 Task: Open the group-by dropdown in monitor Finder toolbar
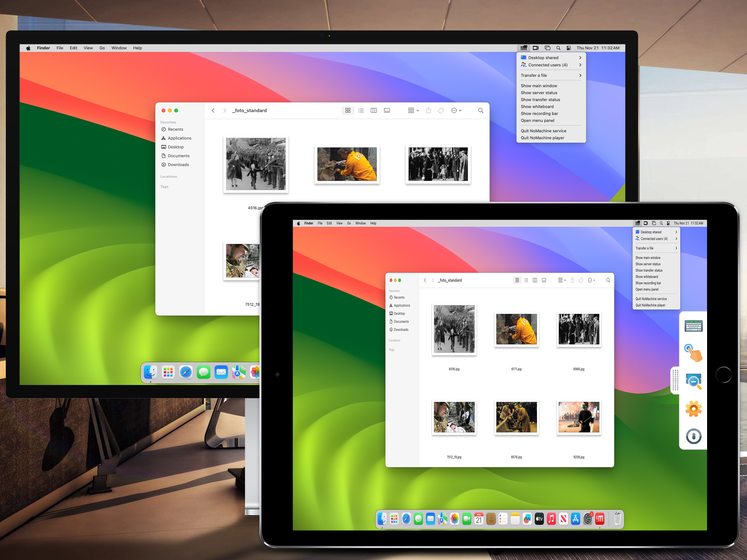point(413,110)
